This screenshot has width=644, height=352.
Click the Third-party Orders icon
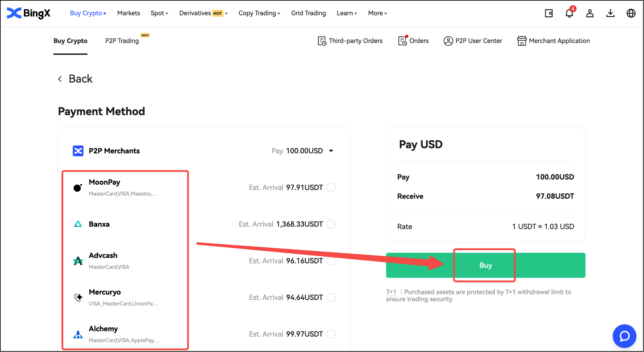point(322,41)
